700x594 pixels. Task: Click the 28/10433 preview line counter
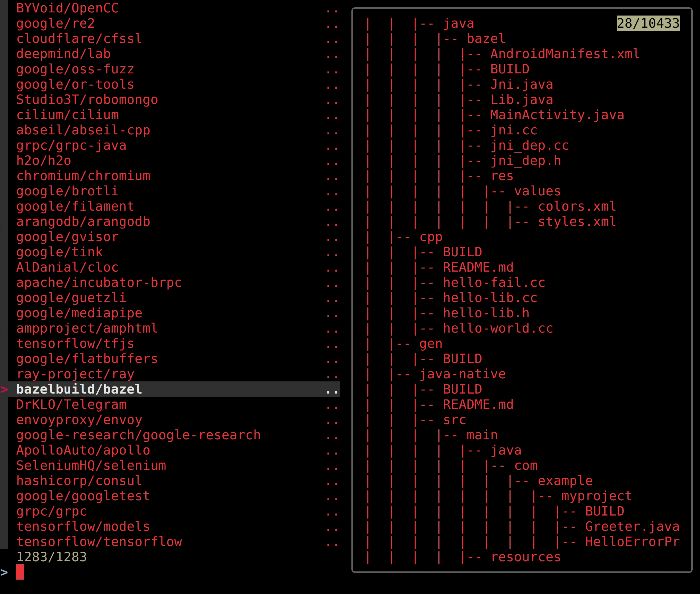(x=648, y=23)
